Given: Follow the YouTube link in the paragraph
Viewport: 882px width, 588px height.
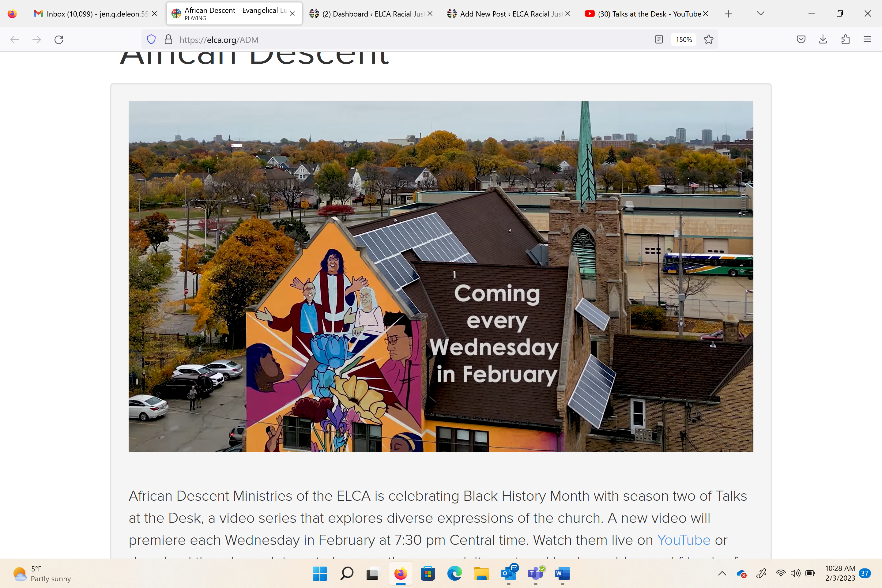Looking at the screenshot, I should point(684,540).
